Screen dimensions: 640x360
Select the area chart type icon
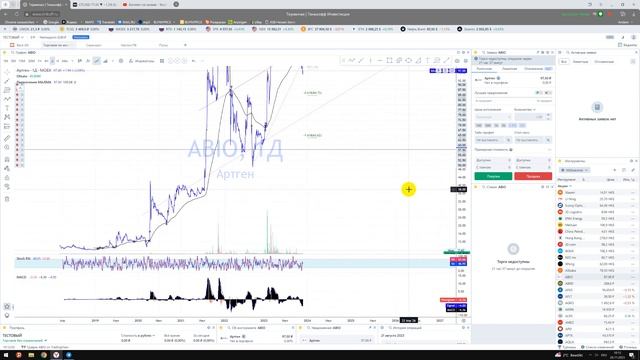coord(105,61)
